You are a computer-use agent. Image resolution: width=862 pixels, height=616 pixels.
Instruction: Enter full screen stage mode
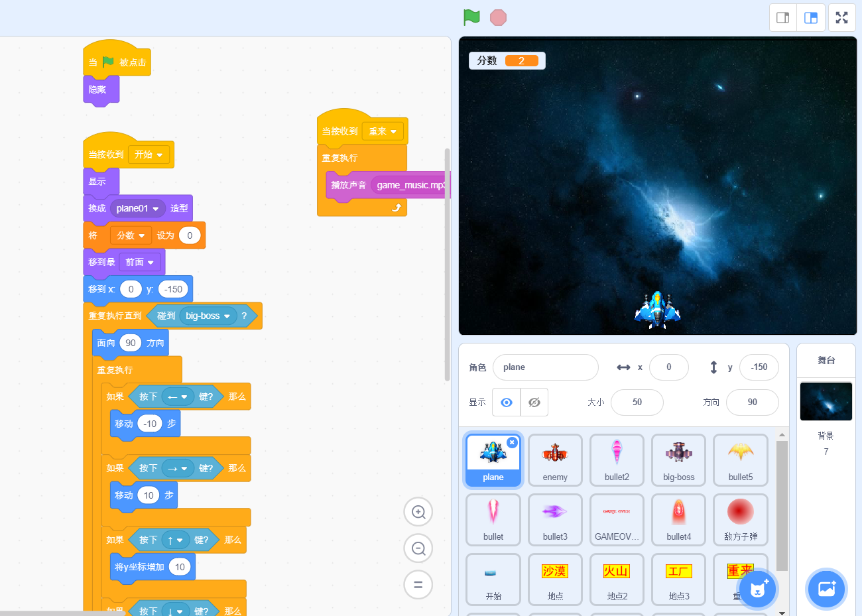(841, 18)
